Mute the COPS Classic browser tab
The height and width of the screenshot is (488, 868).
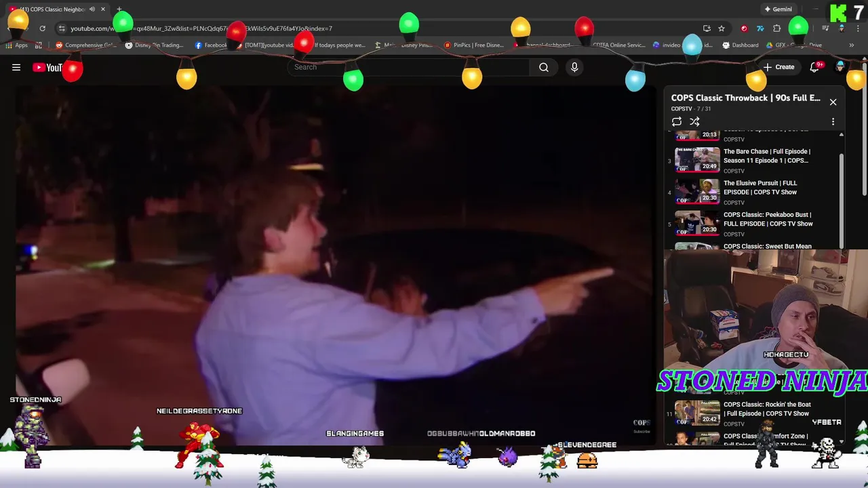(x=92, y=9)
